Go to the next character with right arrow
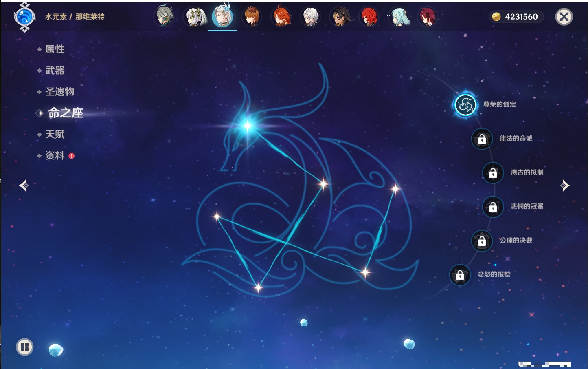The image size is (588, 369). coord(565,186)
